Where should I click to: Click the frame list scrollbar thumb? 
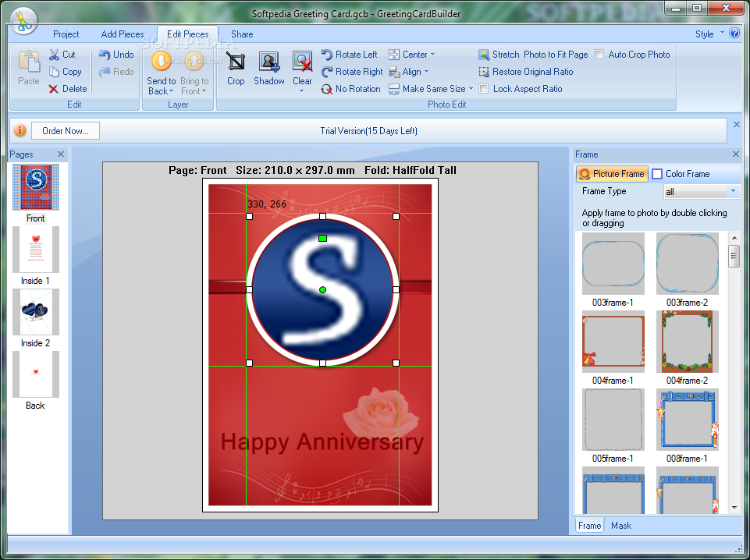pos(734,256)
